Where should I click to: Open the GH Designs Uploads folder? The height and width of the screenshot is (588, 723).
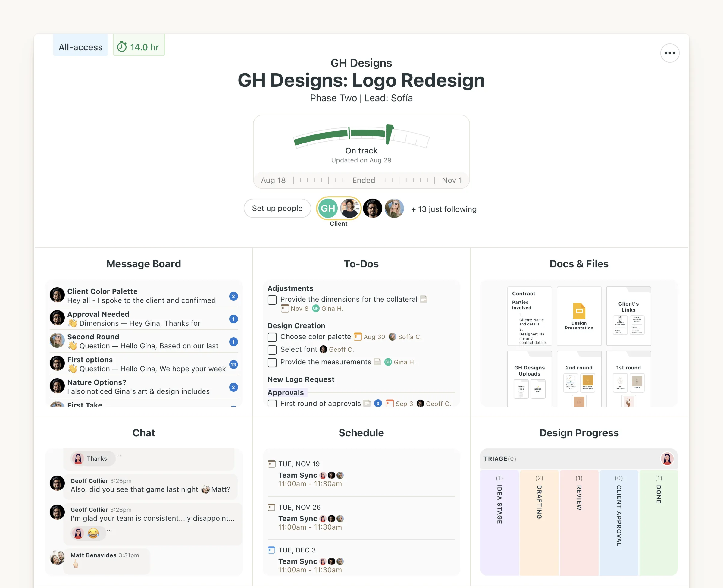pyautogui.click(x=529, y=379)
